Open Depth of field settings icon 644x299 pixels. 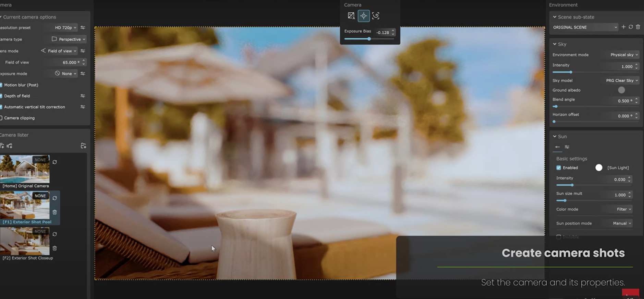pyautogui.click(x=83, y=96)
